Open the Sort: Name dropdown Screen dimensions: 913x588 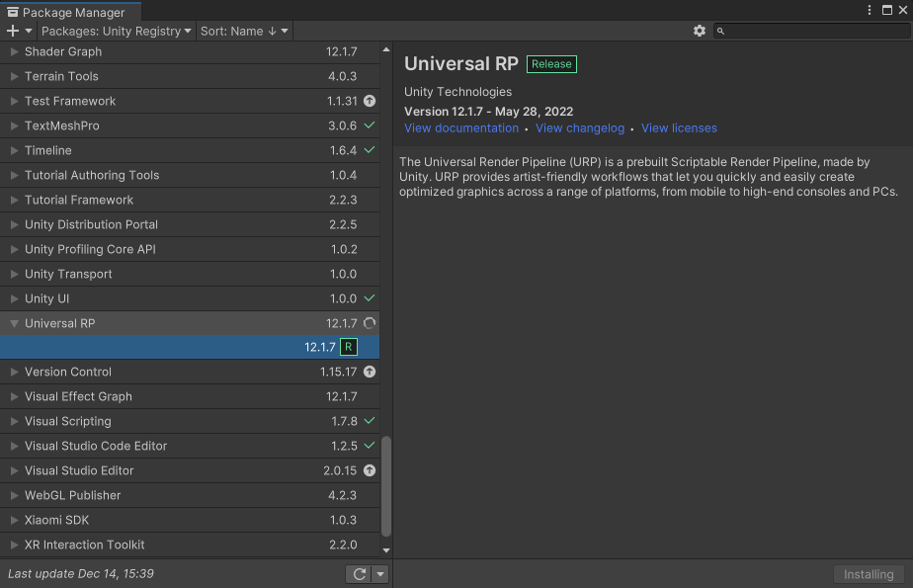pyautogui.click(x=244, y=31)
